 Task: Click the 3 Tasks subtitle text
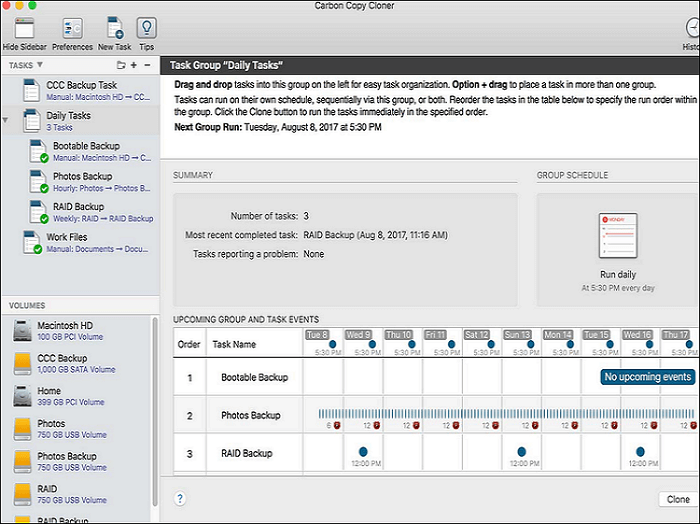pos(59,128)
